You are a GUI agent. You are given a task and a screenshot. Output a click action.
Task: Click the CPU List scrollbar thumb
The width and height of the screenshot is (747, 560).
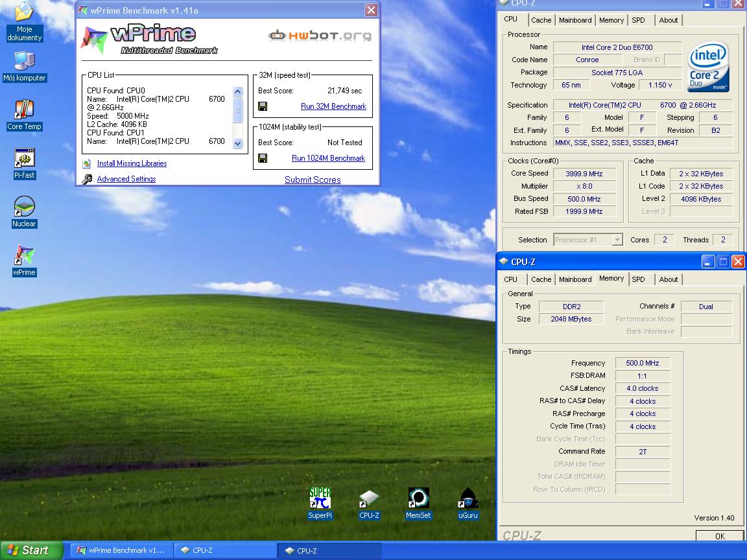pos(238,110)
